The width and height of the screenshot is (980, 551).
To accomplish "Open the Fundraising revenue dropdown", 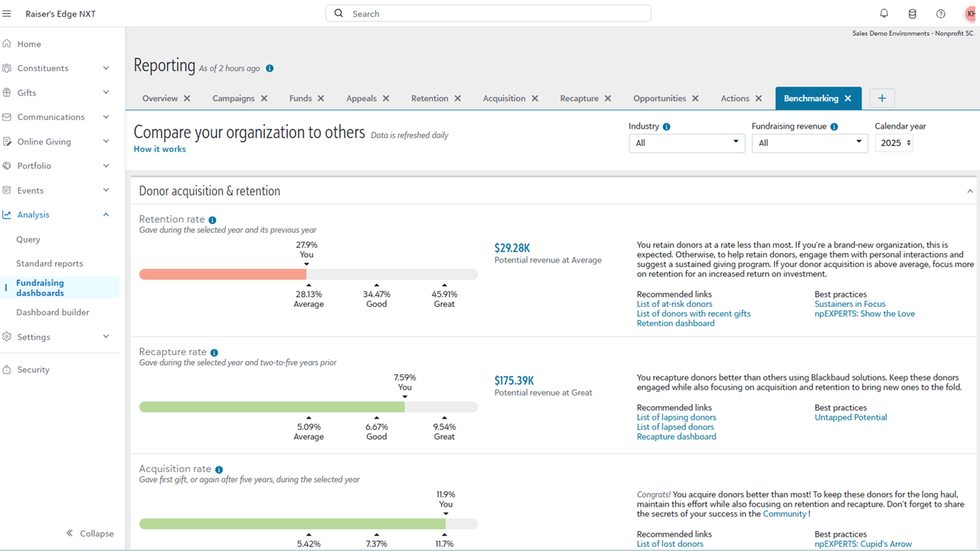I will pos(810,143).
